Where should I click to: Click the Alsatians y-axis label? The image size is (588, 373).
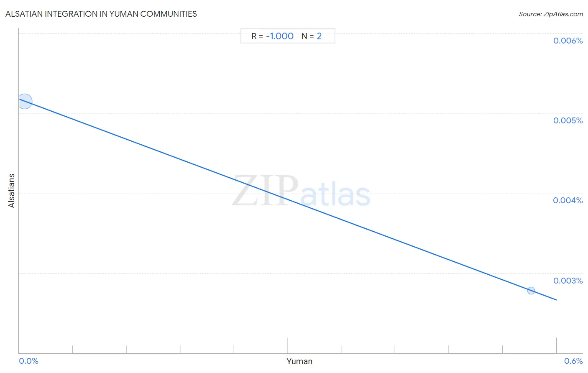12,191
